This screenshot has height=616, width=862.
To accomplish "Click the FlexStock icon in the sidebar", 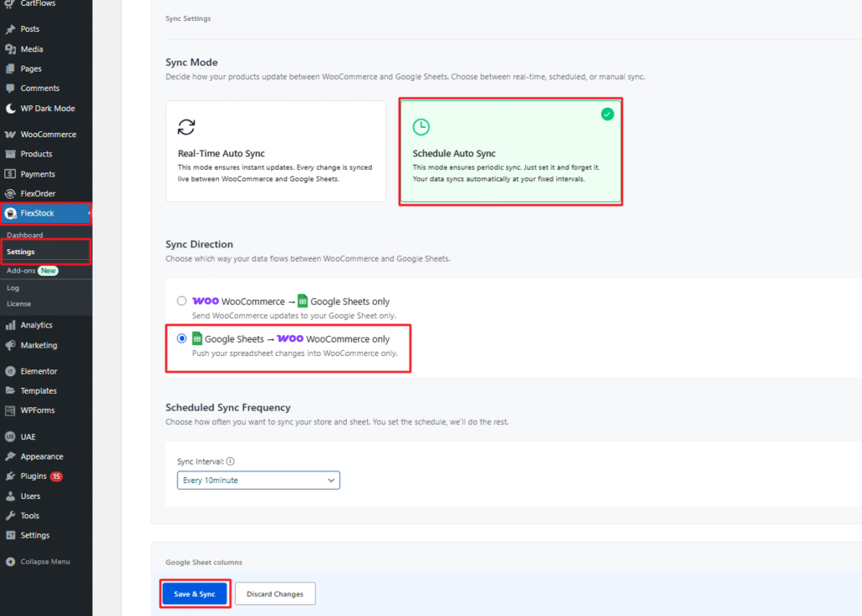I will [x=10, y=213].
